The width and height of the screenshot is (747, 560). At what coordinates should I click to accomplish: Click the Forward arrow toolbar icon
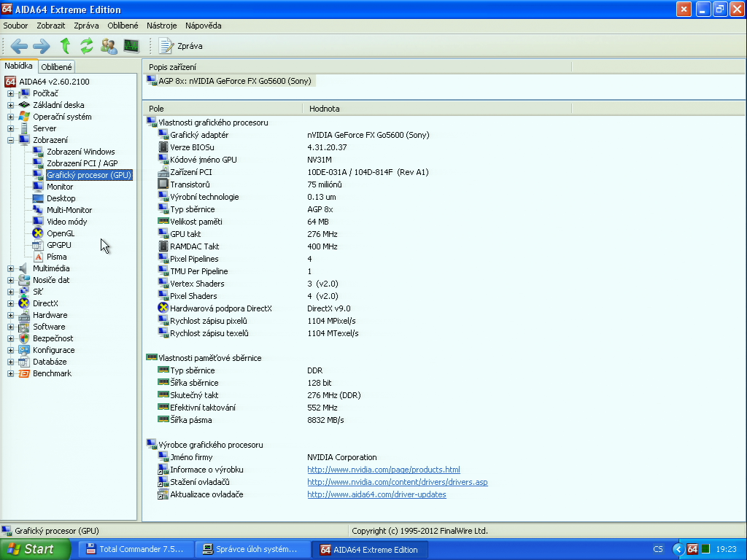(x=42, y=46)
